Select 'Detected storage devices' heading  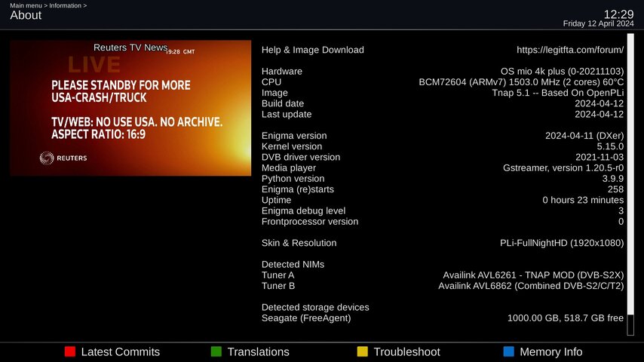[x=315, y=307]
